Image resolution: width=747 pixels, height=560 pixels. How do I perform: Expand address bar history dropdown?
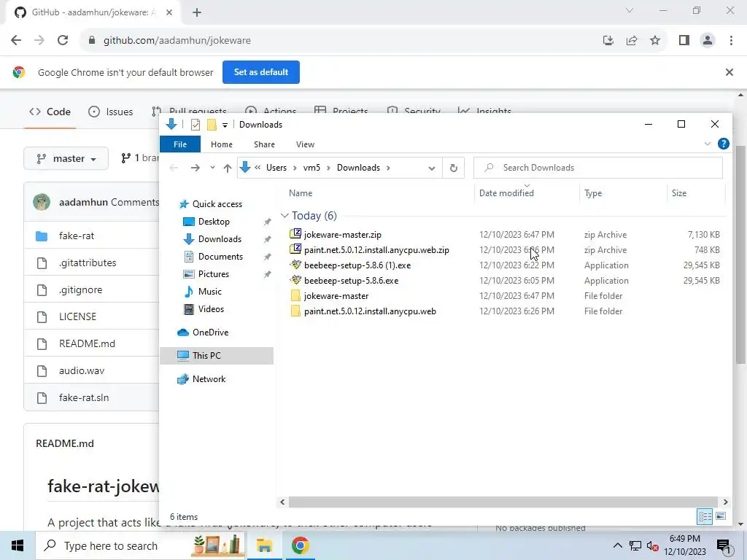pos(432,168)
